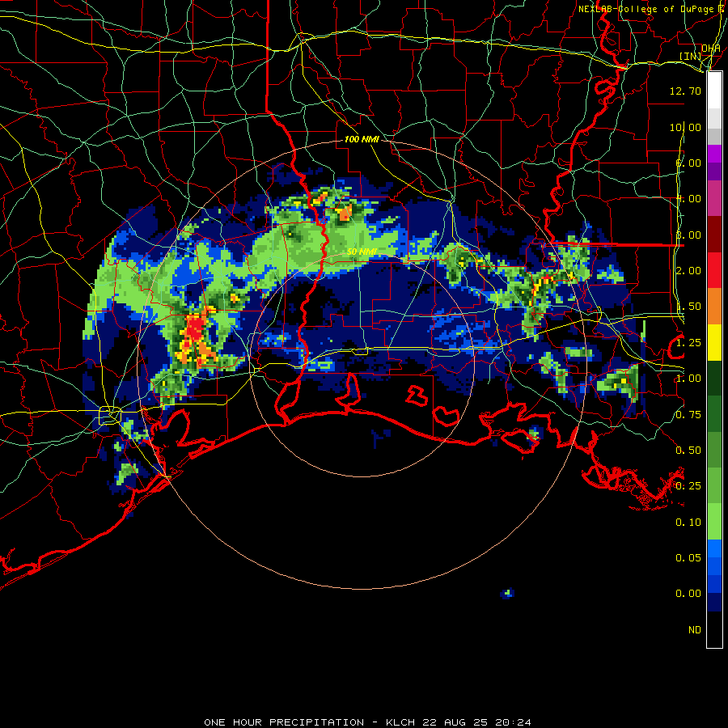Select the white legend color band

pyautogui.click(x=714, y=91)
